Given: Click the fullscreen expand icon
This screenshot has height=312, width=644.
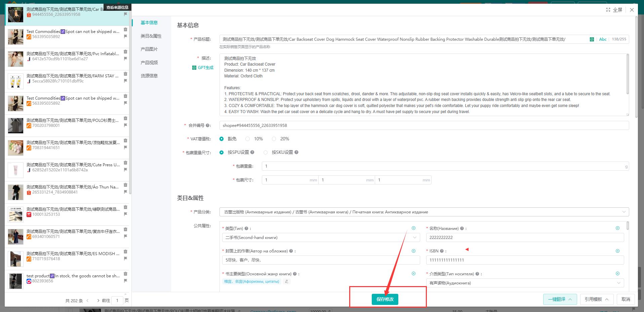Looking at the screenshot, I should [608, 10].
